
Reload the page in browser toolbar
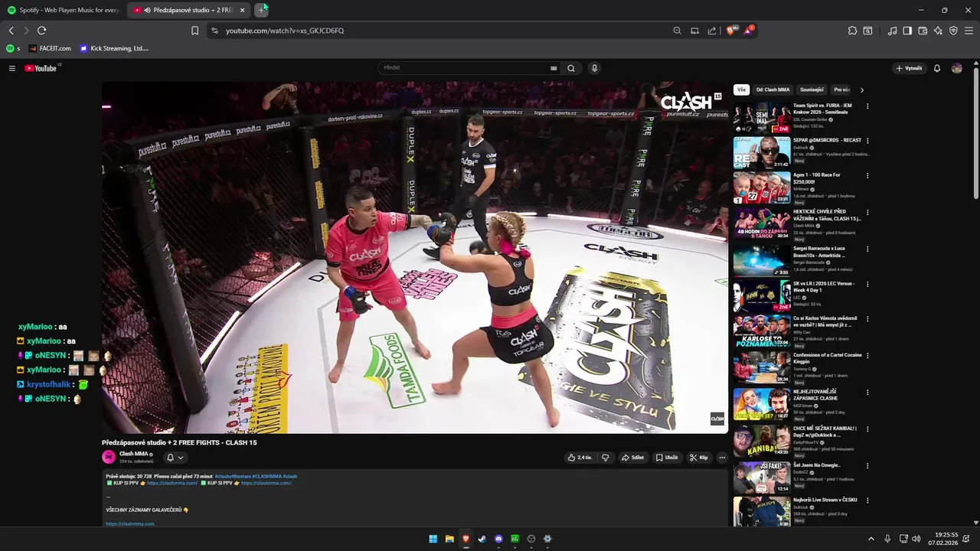pos(41,31)
